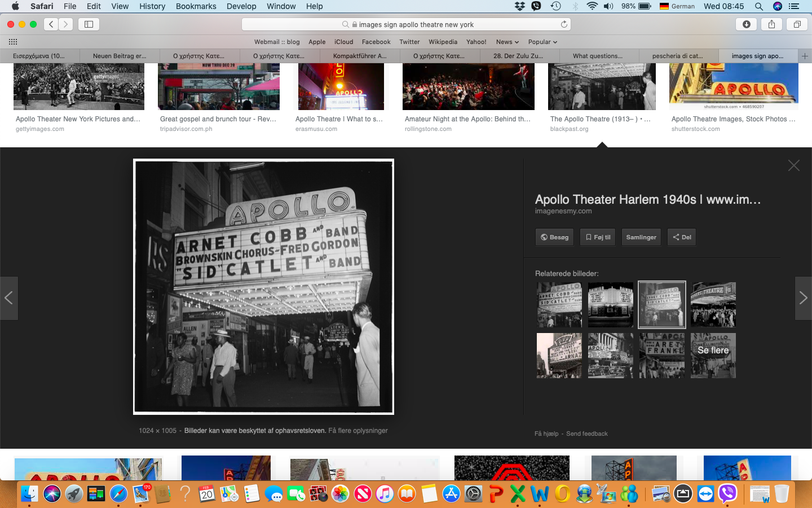812x508 pixels.
Task: Go forward with Safari's forward arrow
Action: click(x=66, y=24)
